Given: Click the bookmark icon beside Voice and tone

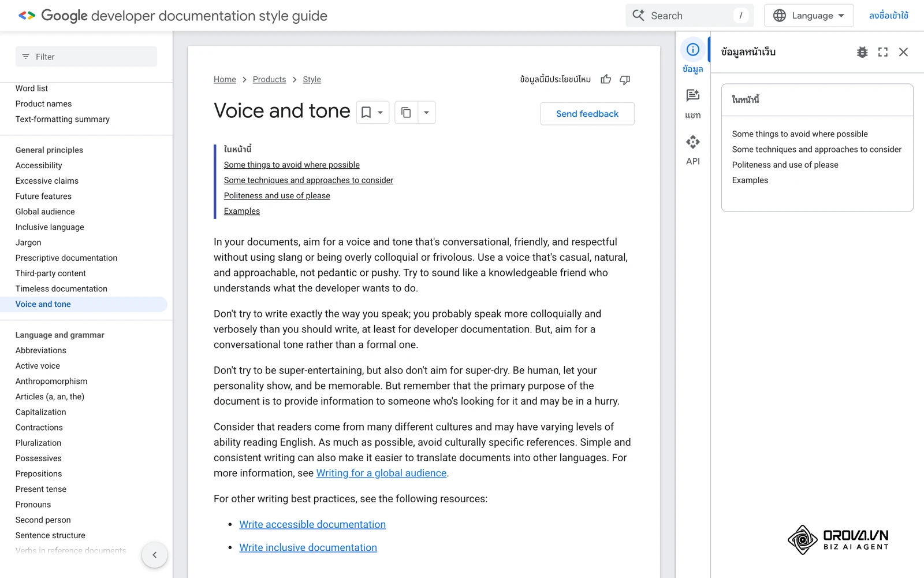Looking at the screenshot, I should (x=366, y=113).
